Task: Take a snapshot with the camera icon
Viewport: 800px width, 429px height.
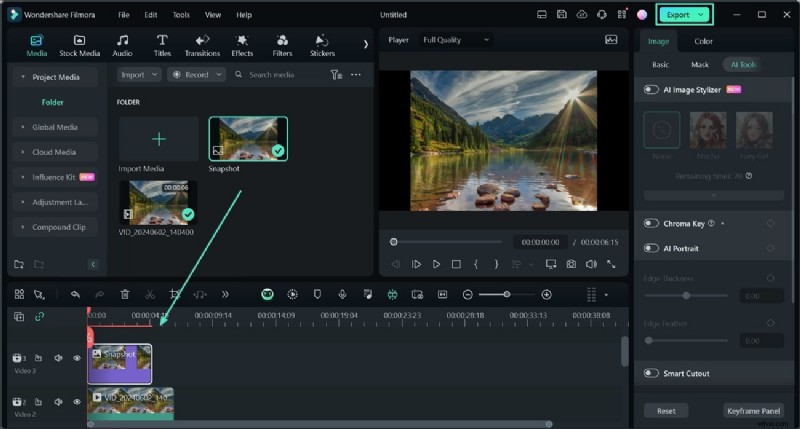Action: [571, 264]
